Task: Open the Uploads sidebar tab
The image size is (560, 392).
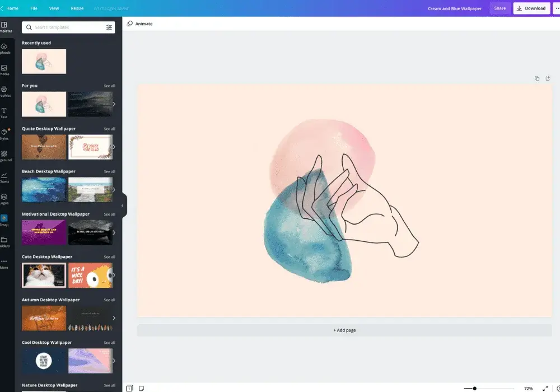Action: [5, 49]
